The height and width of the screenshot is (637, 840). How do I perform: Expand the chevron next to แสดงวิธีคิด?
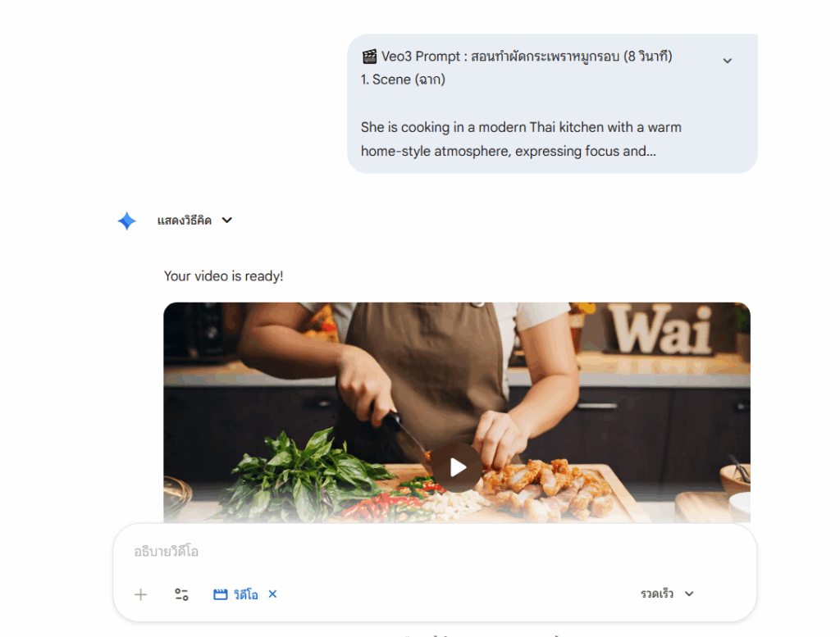[227, 220]
